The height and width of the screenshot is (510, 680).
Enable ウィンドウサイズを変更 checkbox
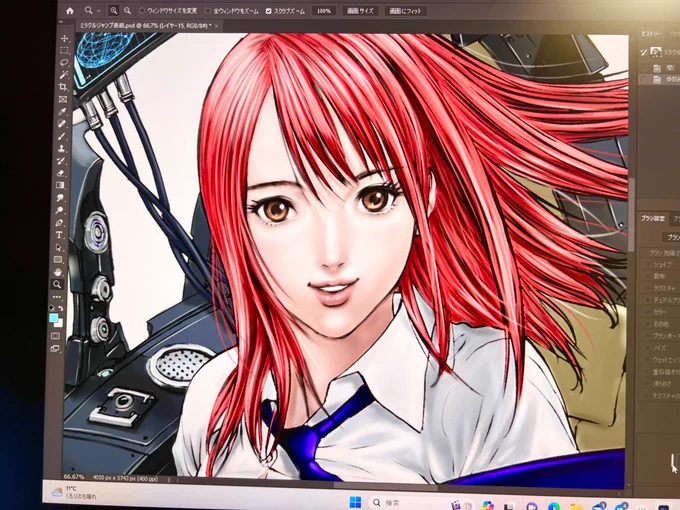pyautogui.click(x=142, y=11)
